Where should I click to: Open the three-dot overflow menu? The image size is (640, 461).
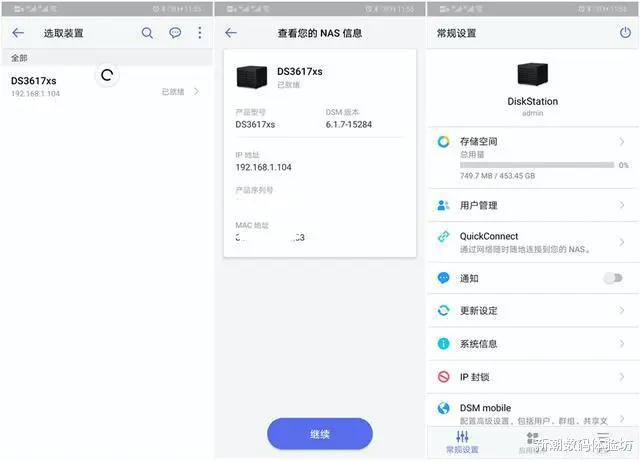coord(200,33)
